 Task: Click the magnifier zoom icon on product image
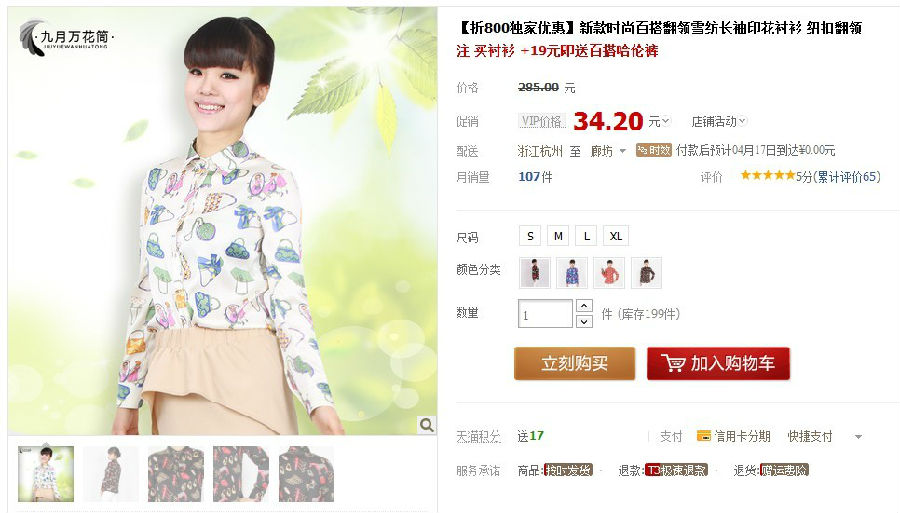click(426, 425)
